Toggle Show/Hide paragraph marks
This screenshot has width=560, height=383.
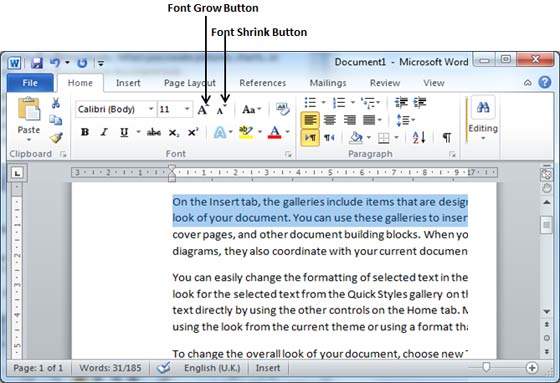[446, 137]
